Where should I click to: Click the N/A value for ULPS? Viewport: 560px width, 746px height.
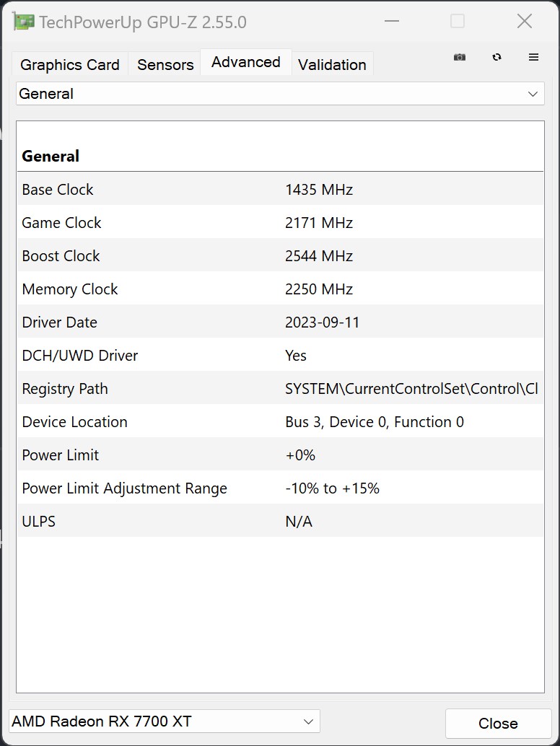coord(299,522)
